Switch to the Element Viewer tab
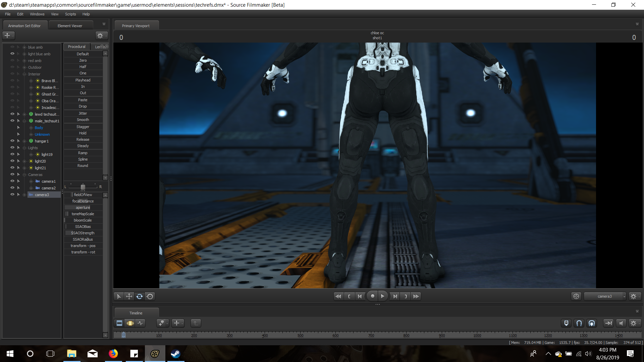 pyautogui.click(x=70, y=26)
